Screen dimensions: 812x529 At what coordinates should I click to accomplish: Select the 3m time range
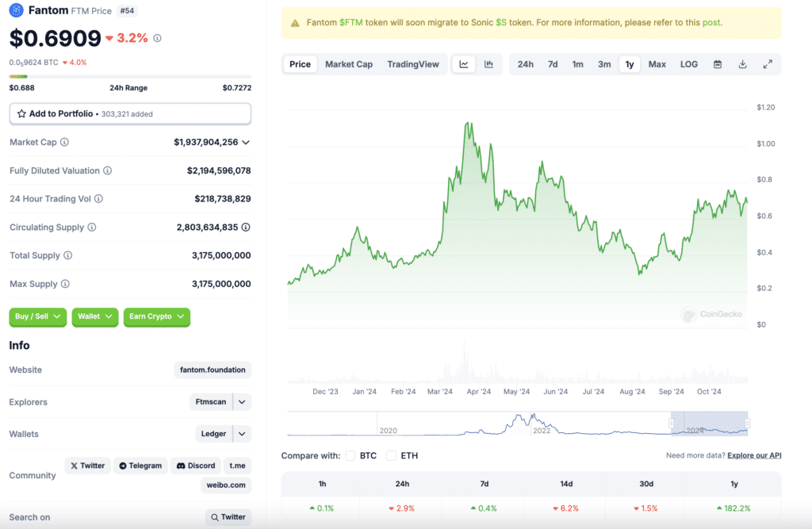tap(603, 64)
